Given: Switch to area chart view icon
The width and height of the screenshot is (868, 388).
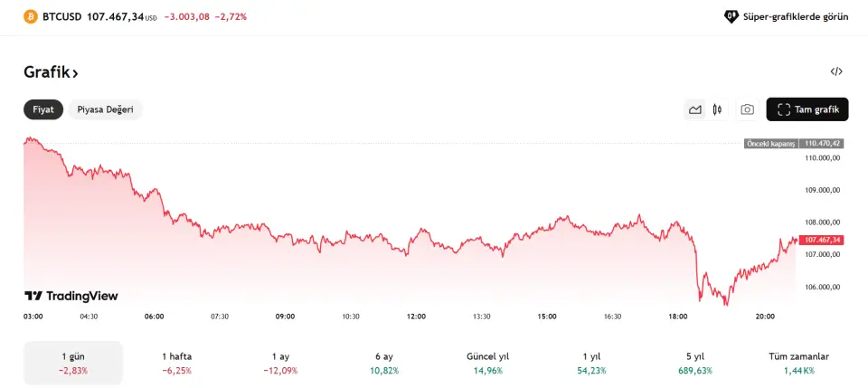Looking at the screenshot, I should (695, 109).
